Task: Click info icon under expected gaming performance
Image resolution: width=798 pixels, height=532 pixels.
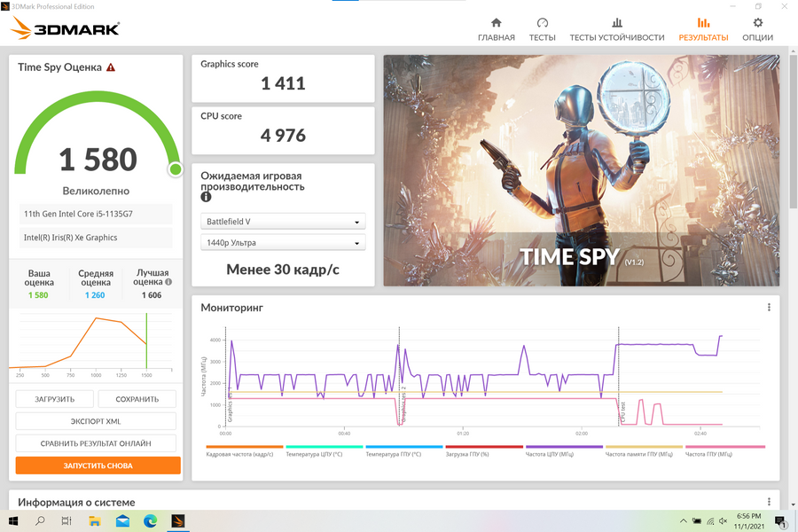Action: (x=206, y=197)
